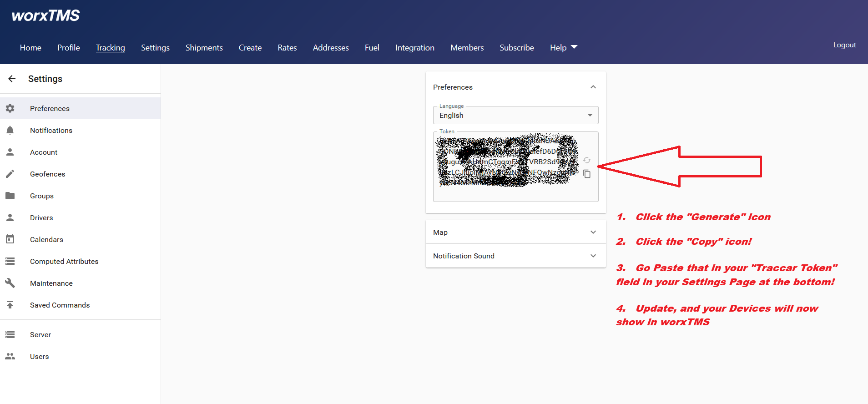Screen dimensions: 868x404
Task: Click the back arrow next to Settings
Action: tap(12, 79)
